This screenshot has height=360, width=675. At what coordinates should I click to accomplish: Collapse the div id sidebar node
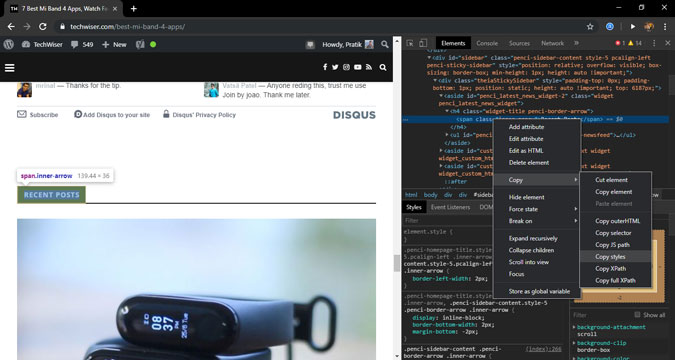pyautogui.click(x=429, y=58)
